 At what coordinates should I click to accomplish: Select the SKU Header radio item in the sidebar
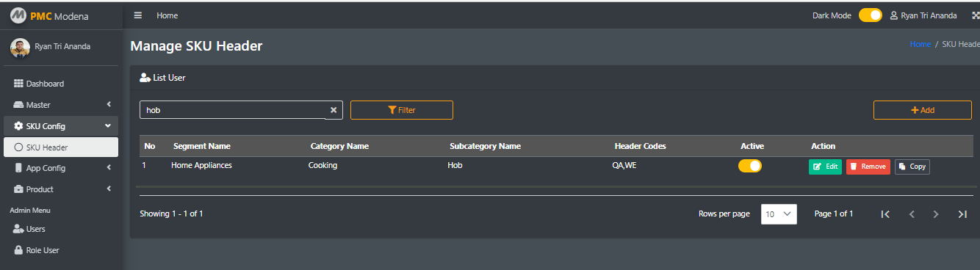pyautogui.click(x=61, y=147)
